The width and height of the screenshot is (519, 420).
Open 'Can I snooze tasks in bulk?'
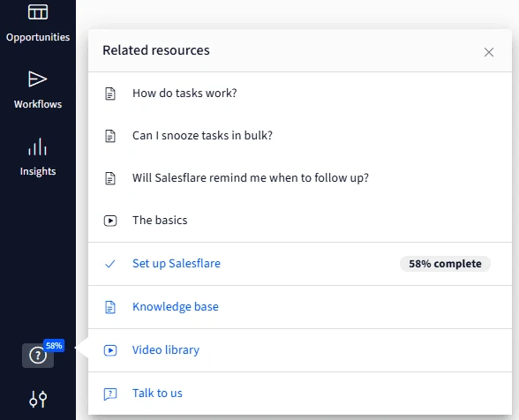(202, 136)
